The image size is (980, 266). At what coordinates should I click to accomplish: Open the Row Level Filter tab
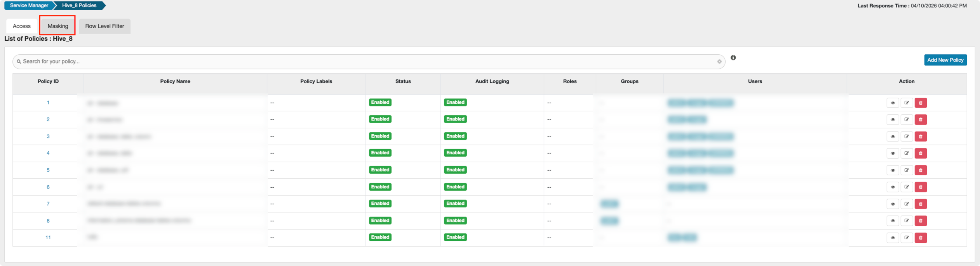104,26
